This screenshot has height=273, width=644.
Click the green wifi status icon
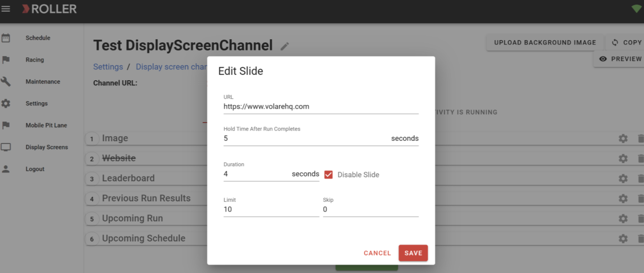click(x=636, y=9)
